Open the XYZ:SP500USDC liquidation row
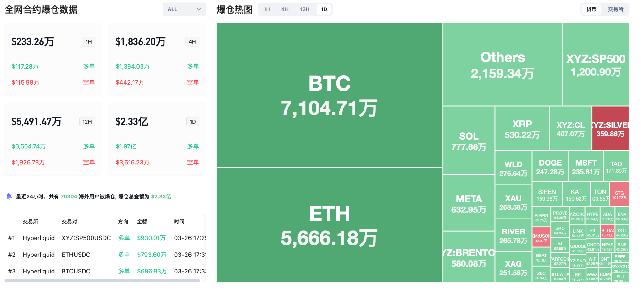The width and height of the screenshot is (644, 292). (86, 238)
